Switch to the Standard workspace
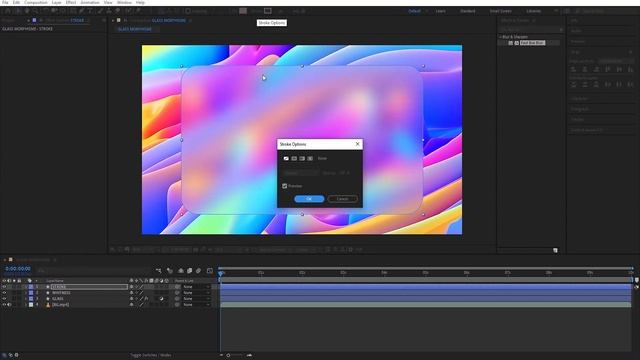Viewport: 640px width, 360px height. click(468, 11)
